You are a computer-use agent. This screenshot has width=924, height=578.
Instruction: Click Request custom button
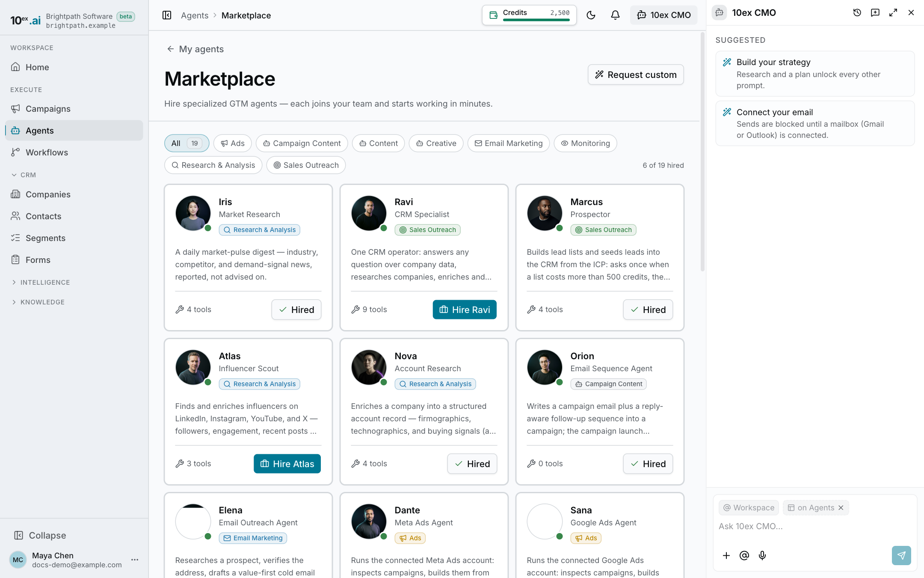click(x=636, y=74)
